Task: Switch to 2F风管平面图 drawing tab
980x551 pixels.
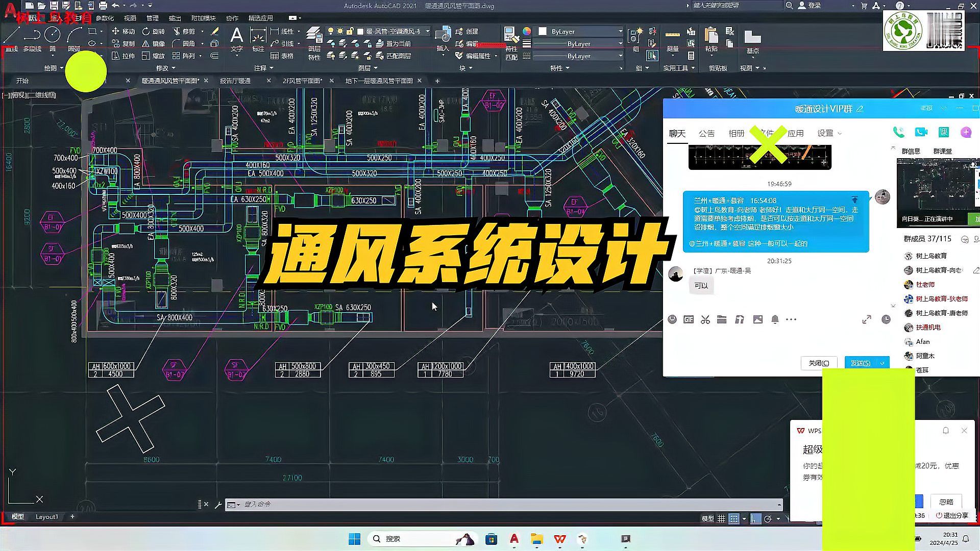Action: pyautogui.click(x=302, y=81)
